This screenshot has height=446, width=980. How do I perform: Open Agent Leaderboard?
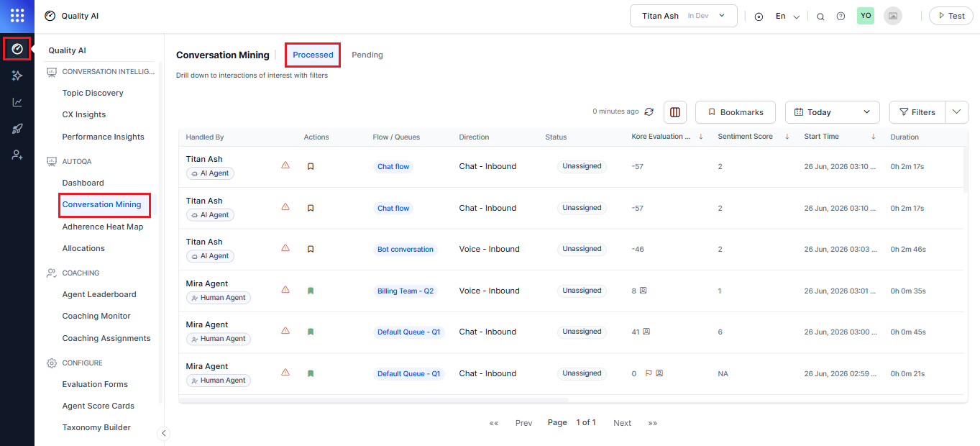[99, 294]
